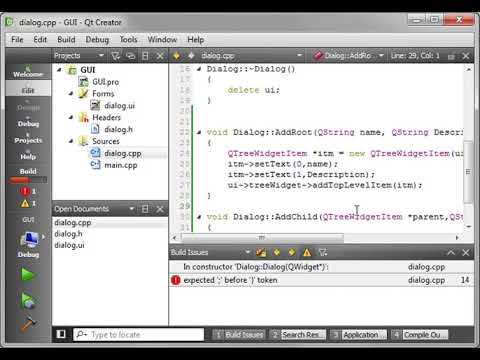Close the Projects side panel
This screenshot has height=360, width=480.
pos(160,56)
